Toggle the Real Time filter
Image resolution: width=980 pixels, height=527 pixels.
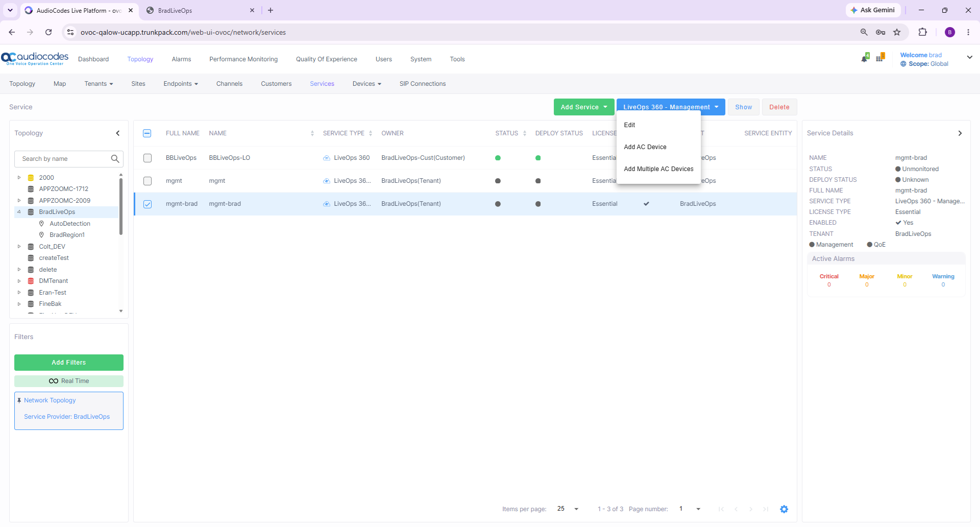click(x=69, y=381)
